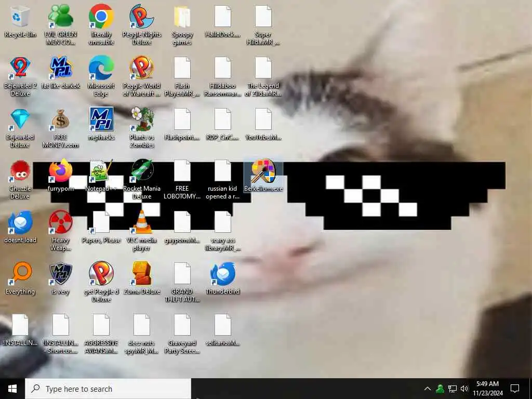532x399 pixels.
Task: Select the solitario.M... file icon
Action: tap(222, 330)
